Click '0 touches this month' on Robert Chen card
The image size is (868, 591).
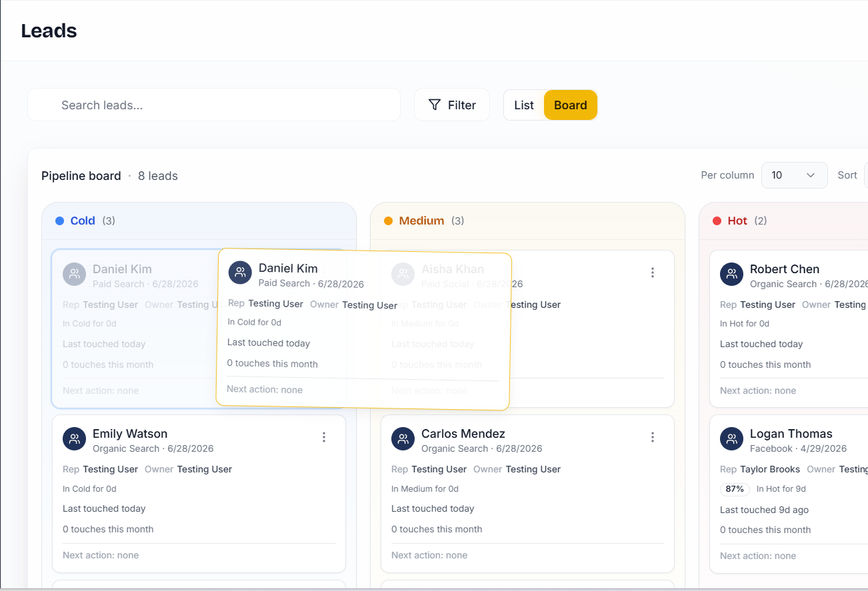pos(765,364)
